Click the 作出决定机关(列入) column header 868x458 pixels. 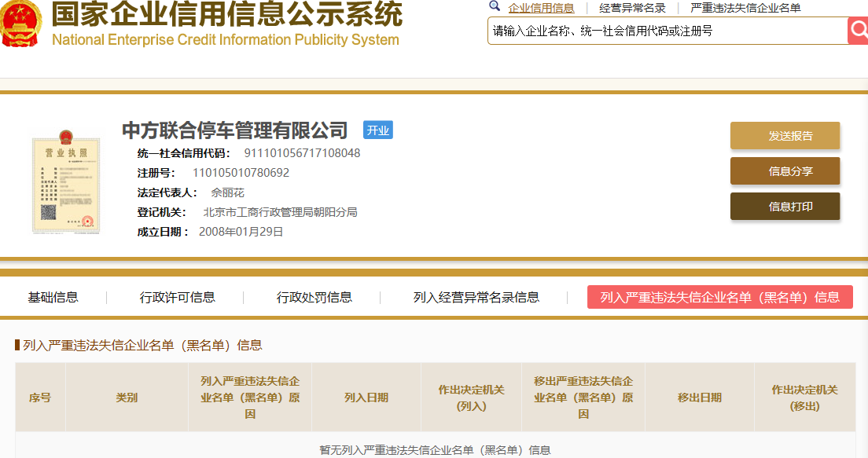pos(471,398)
